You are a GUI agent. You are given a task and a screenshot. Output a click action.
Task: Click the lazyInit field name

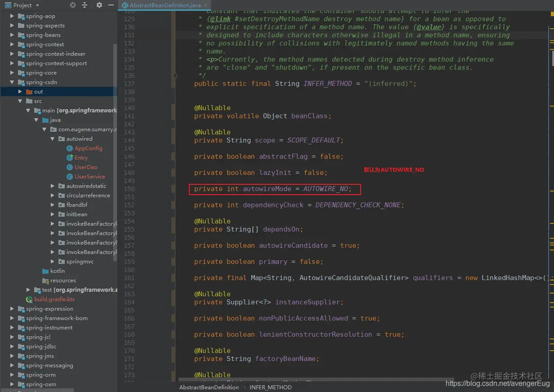(x=275, y=173)
